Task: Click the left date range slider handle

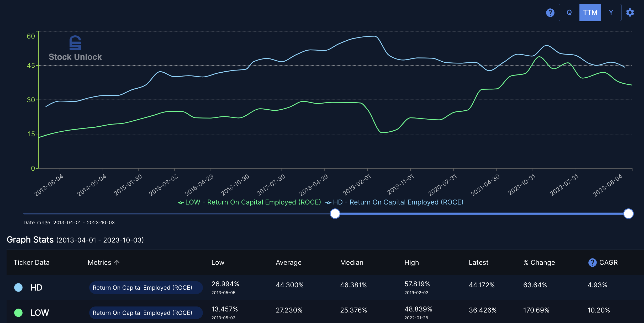Action: [335, 214]
